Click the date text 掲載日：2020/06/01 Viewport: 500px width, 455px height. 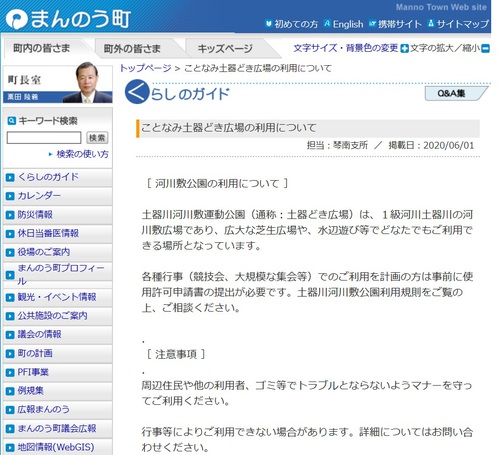(x=431, y=145)
